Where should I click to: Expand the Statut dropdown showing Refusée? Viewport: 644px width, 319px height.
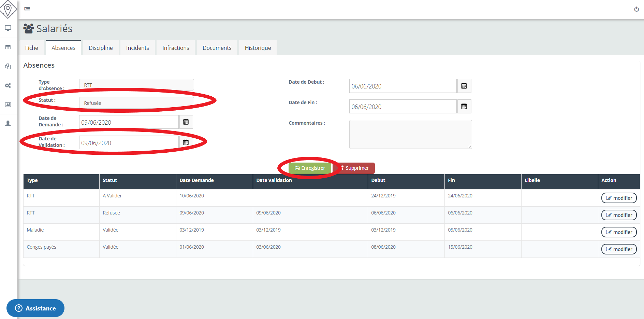coord(136,103)
